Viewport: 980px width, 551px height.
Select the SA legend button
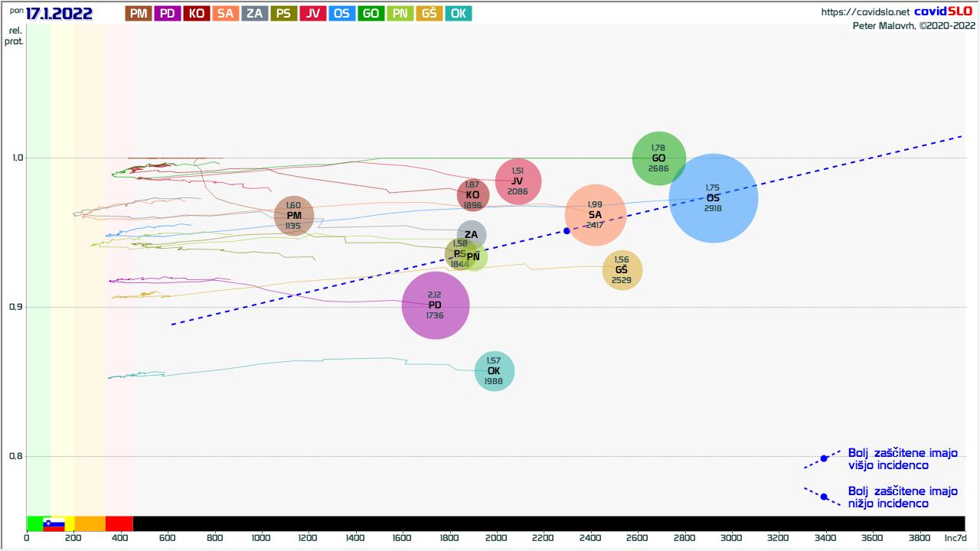click(x=226, y=13)
